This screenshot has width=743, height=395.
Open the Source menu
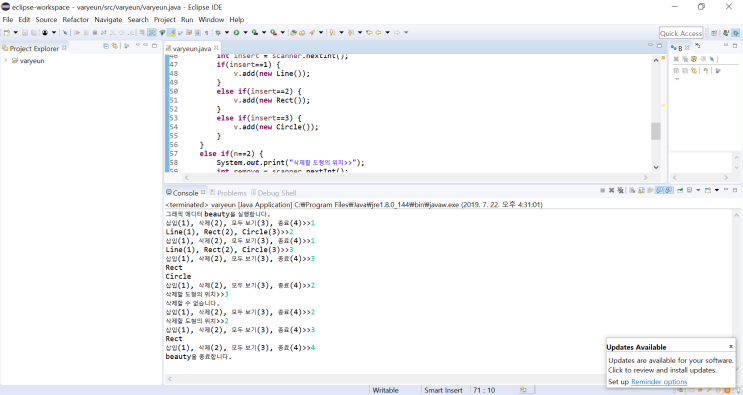tap(46, 19)
